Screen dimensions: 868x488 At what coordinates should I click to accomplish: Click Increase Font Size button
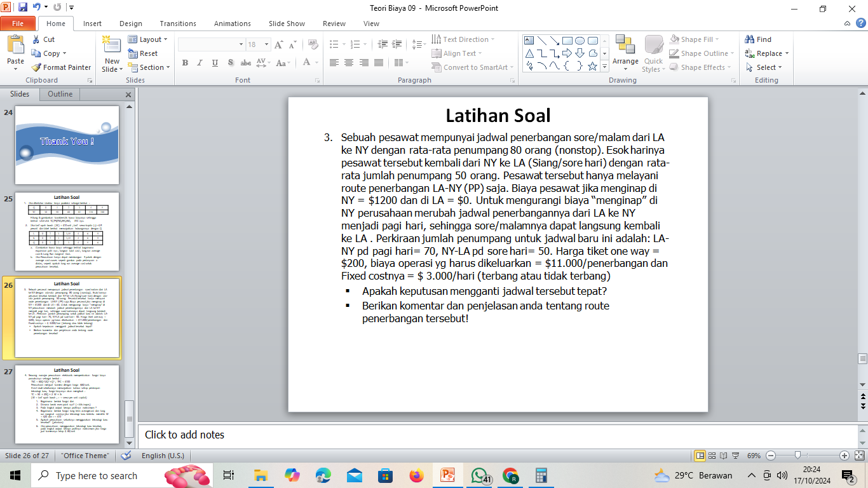(279, 44)
